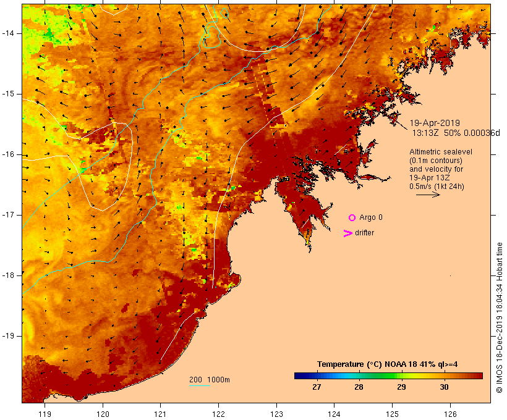Click the latitude axis label -16

tap(8, 154)
